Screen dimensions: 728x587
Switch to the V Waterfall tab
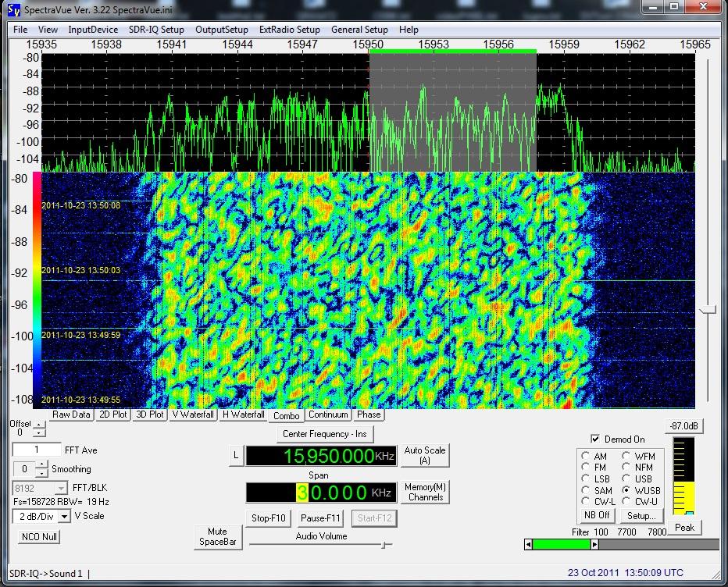coord(192,414)
